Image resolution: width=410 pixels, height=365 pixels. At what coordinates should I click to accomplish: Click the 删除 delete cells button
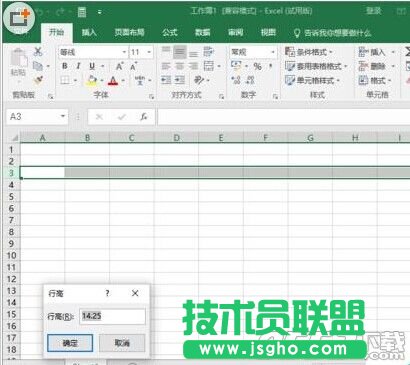372,66
